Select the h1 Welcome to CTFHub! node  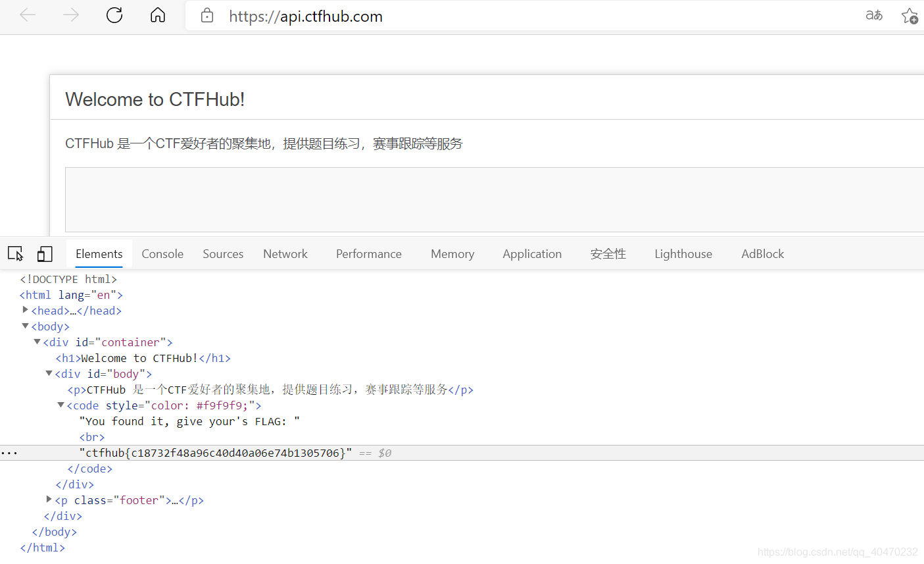coord(143,358)
